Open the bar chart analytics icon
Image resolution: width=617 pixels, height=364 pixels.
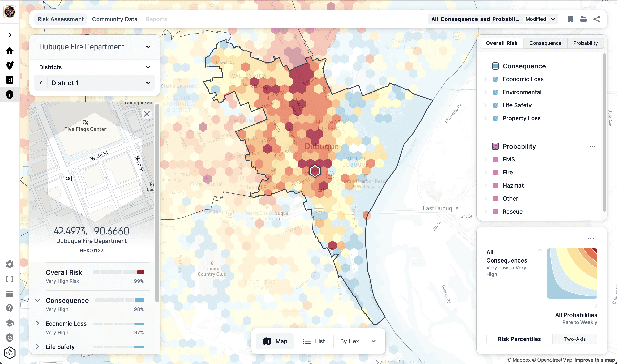tap(10, 80)
